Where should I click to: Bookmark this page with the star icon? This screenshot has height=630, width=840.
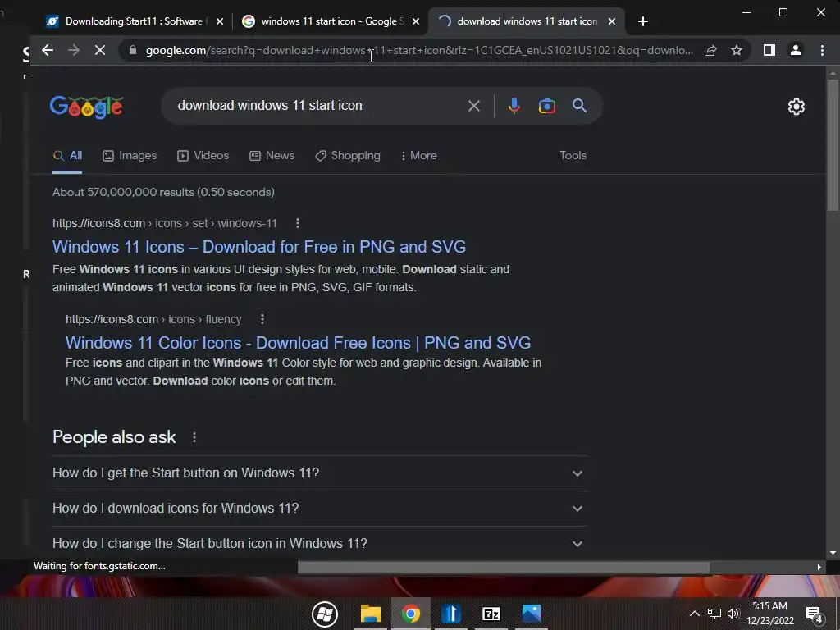coord(737,50)
